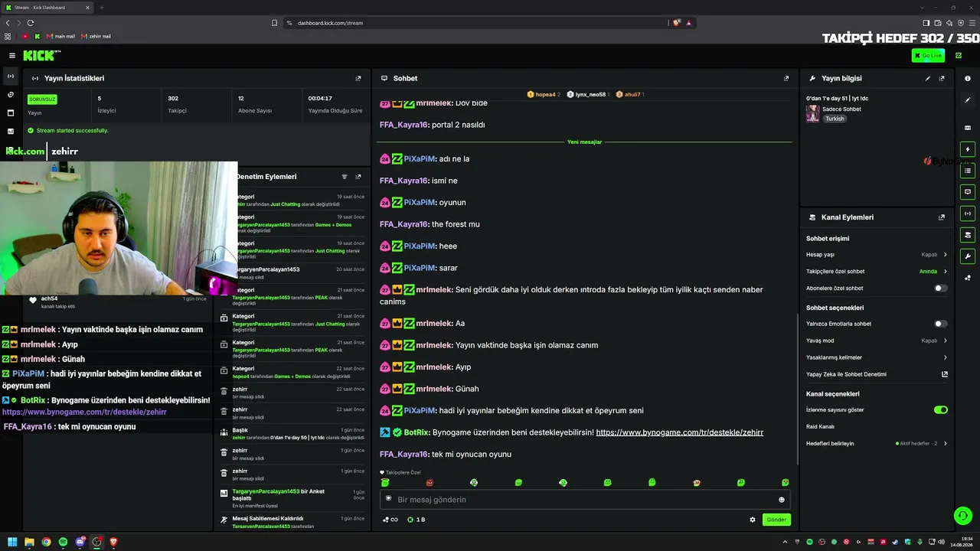Click the green support bubble icon

[963, 516]
